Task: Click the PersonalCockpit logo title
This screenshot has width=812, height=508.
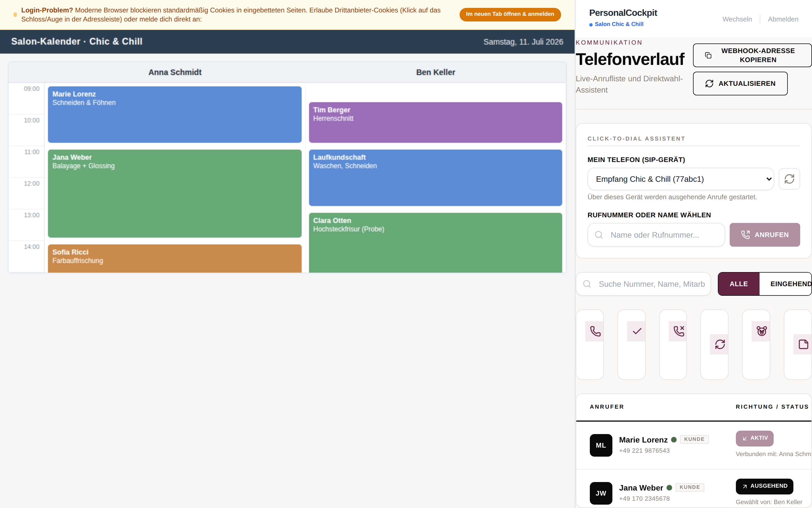Action: pos(623,13)
